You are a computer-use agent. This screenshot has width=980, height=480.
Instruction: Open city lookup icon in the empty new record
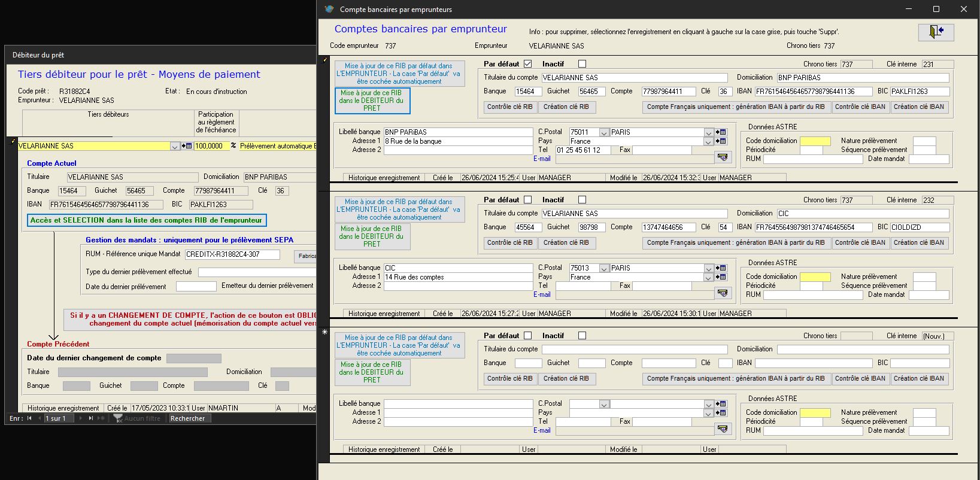pyautogui.click(x=721, y=404)
